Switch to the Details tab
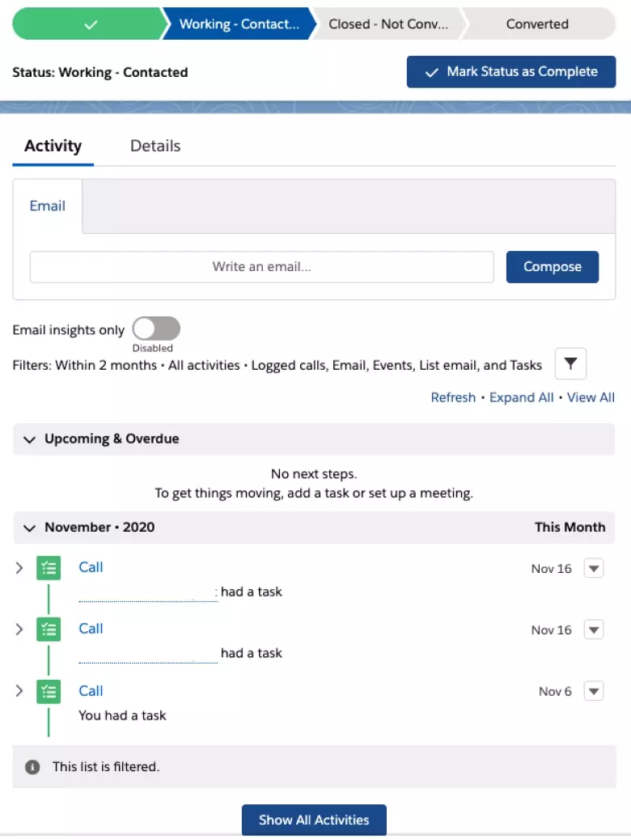631x840 pixels. [x=155, y=146]
